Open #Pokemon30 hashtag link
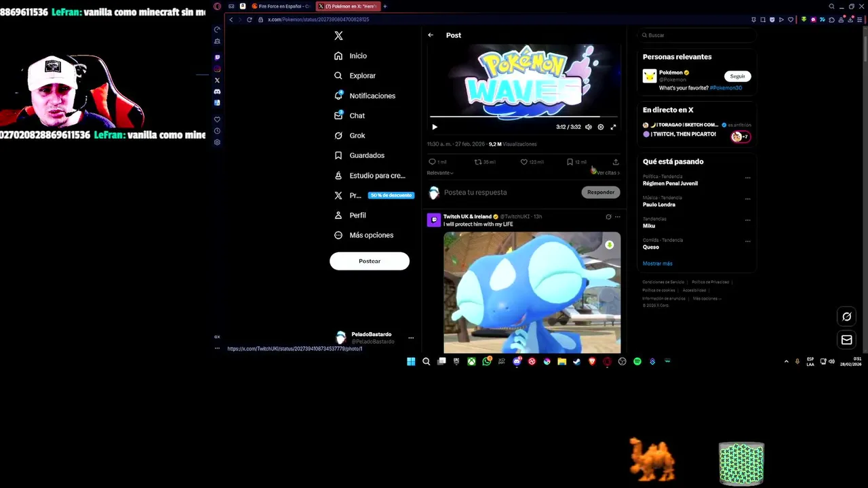This screenshot has width=868, height=488. 726,88
